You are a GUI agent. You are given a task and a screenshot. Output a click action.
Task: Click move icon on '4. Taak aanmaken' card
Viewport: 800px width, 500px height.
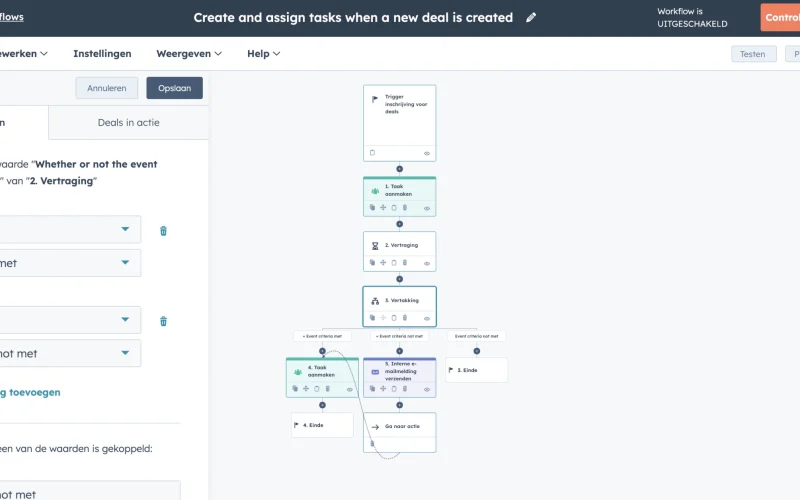(306, 389)
